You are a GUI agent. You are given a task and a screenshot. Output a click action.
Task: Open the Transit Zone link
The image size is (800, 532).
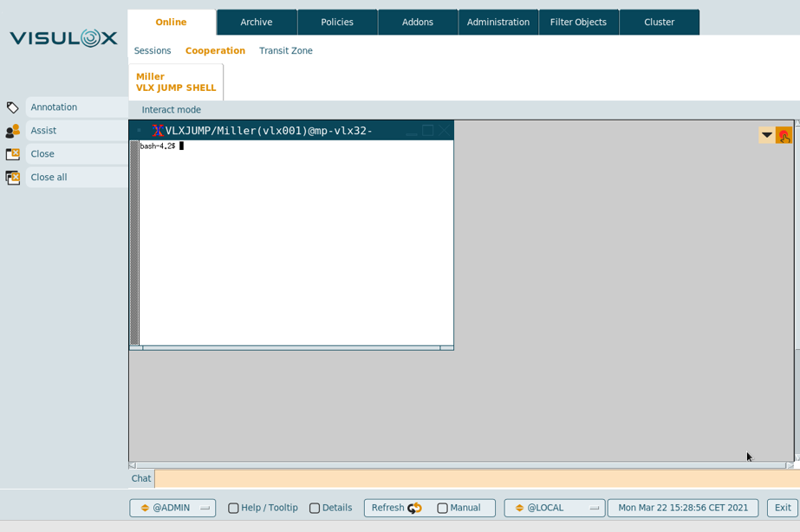point(285,51)
